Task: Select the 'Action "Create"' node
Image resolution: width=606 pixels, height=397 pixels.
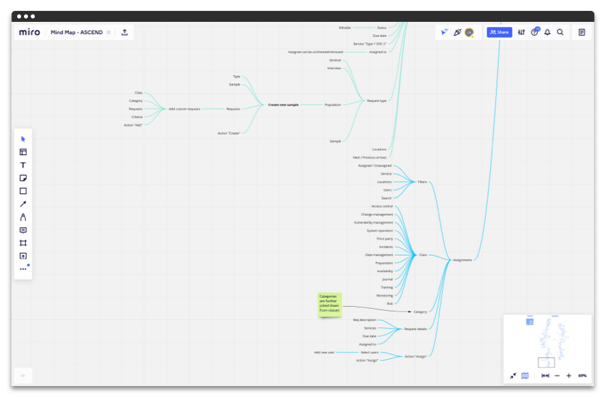Action: tap(229, 133)
